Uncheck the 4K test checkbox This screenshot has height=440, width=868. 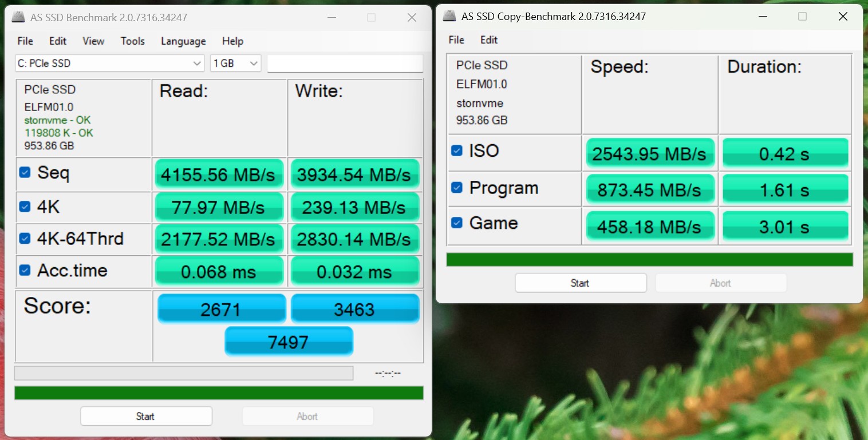(25, 207)
